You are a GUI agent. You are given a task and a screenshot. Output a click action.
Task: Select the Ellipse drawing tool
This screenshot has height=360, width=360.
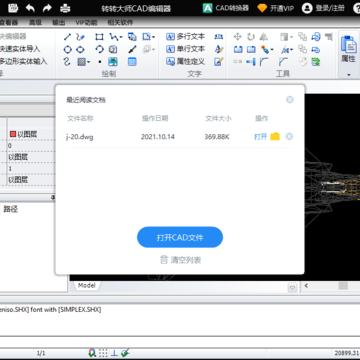tap(80, 50)
